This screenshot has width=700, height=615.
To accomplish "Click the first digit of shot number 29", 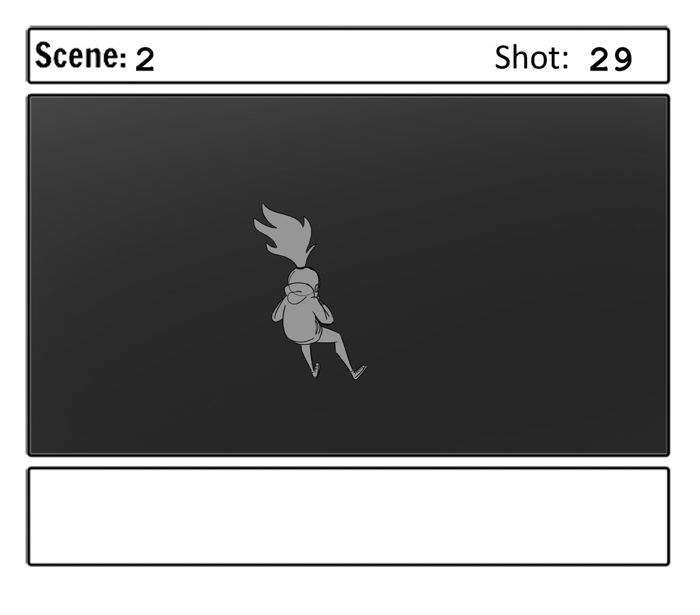I will [600, 60].
